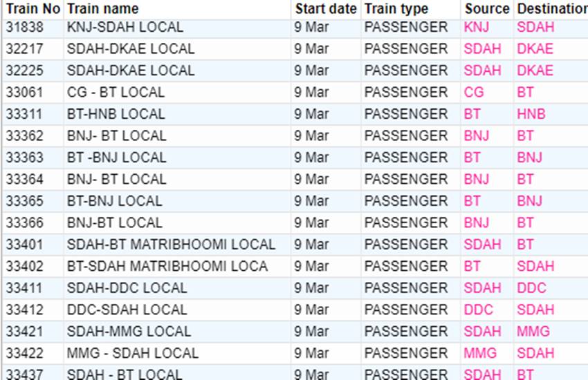Open HNB destination link of train 33311
588x380 pixels.
coord(531,114)
